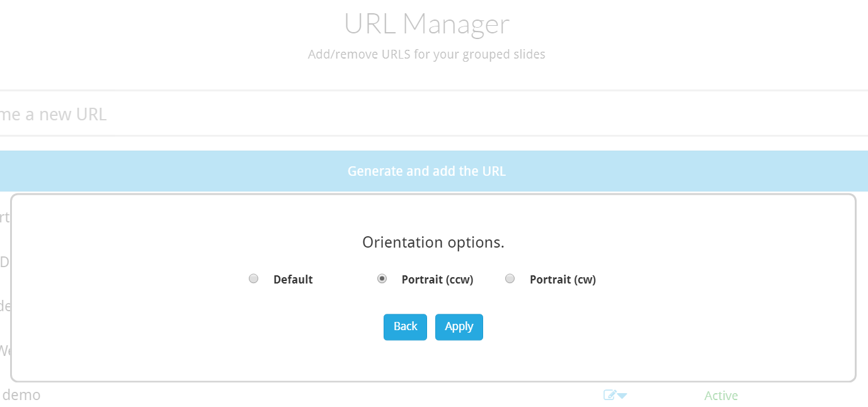Select the Default orientation radio button
The height and width of the screenshot is (407, 868).
254,278
